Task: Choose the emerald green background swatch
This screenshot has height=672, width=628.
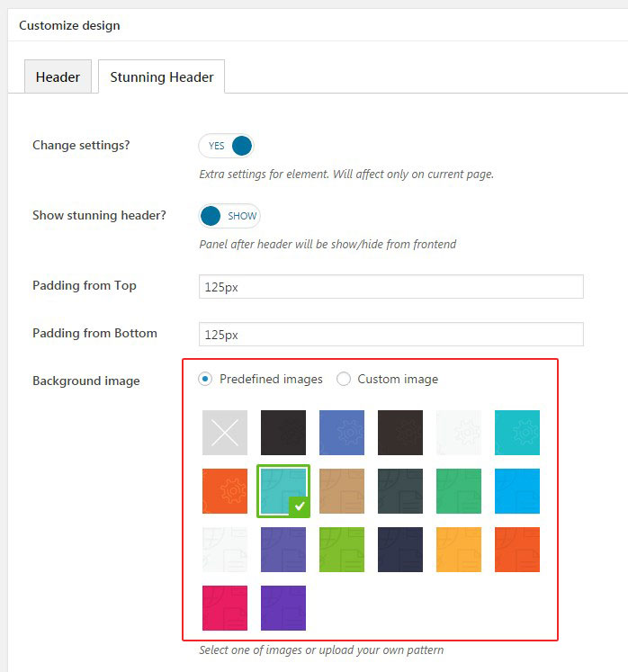Action: point(459,491)
